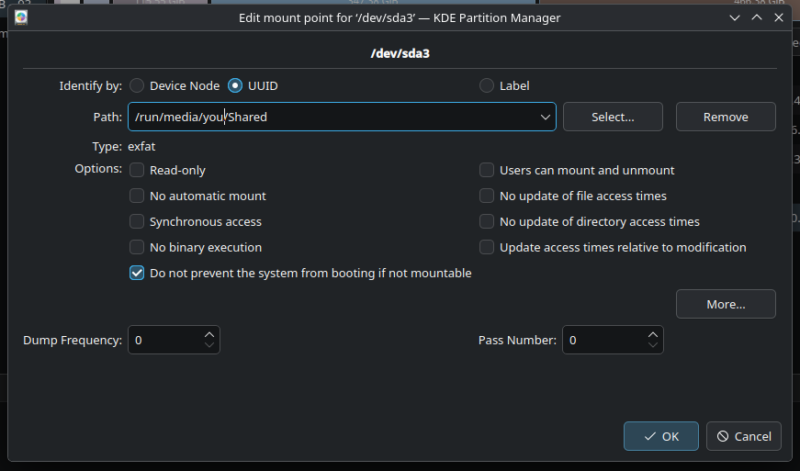Click the exfat type text
The image size is (800, 471).
141,146
